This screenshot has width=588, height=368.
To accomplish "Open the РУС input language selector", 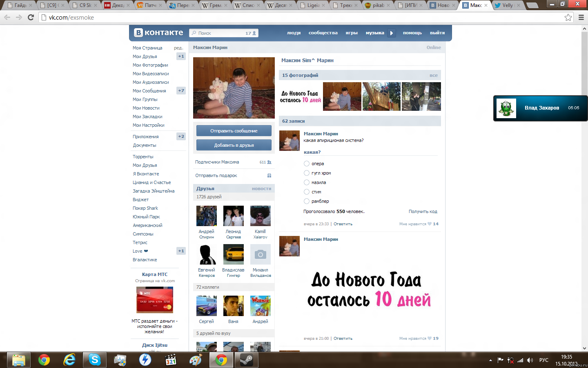I will pos(543,360).
